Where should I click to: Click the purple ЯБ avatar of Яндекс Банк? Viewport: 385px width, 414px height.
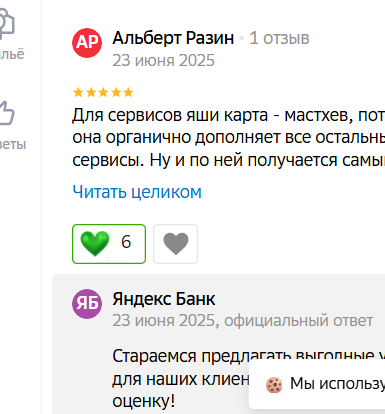tap(87, 304)
